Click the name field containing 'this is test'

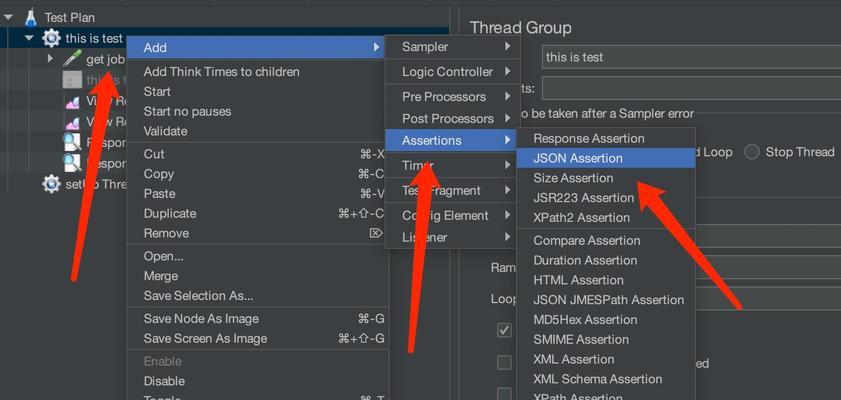[x=691, y=57]
